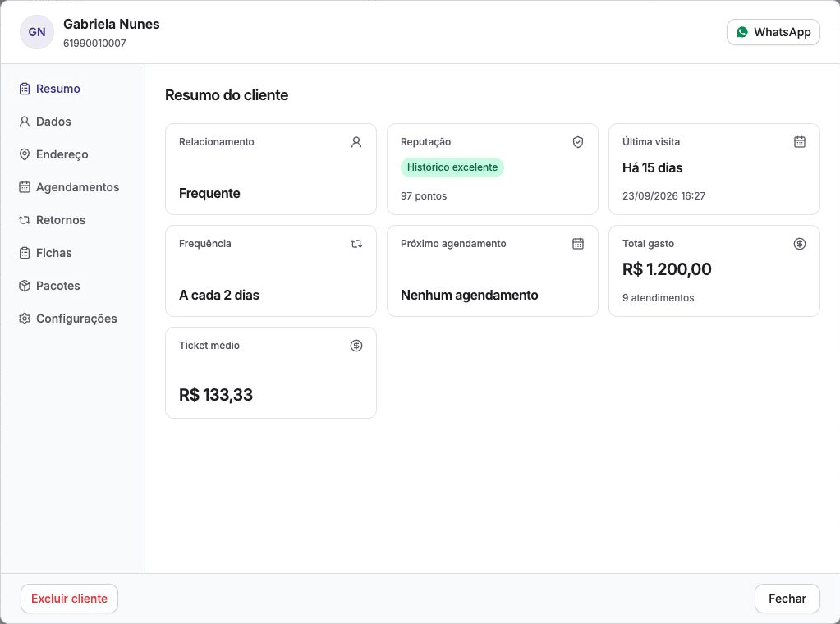Click the WhatsApp button
The height and width of the screenshot is (624, 840).
coord(773,32)
